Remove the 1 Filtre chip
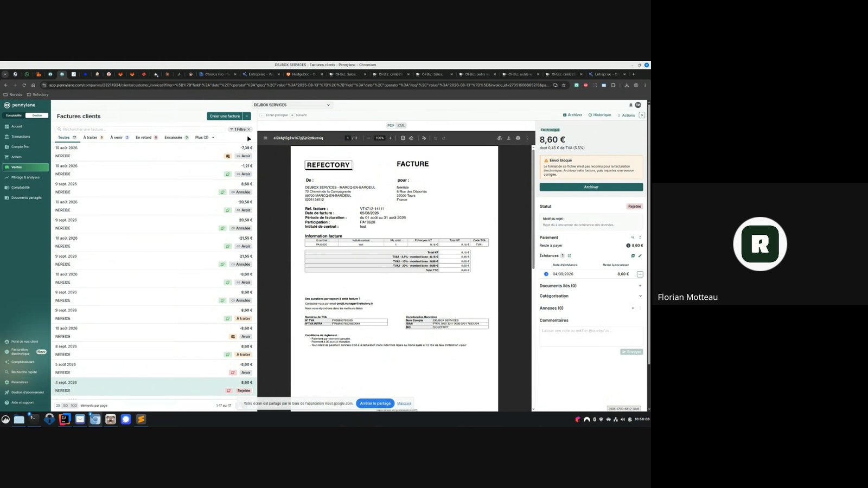Screen dimensions: 868x488 [249, 129]
